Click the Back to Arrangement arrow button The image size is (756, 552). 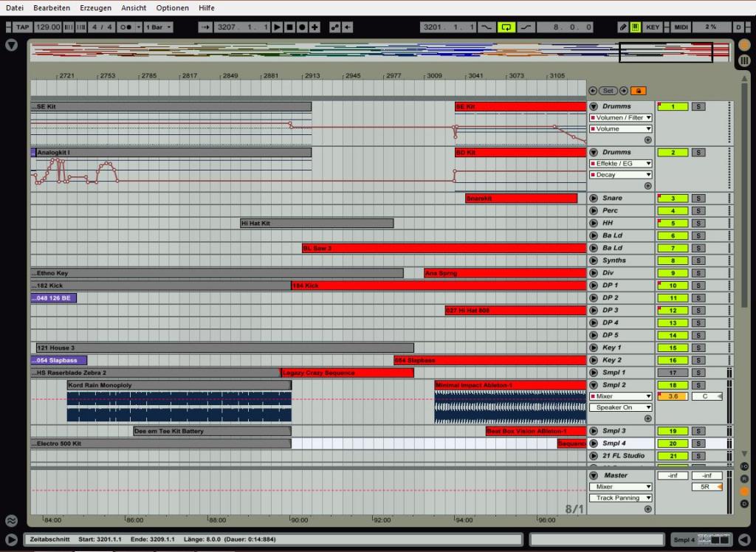(348, 27)
